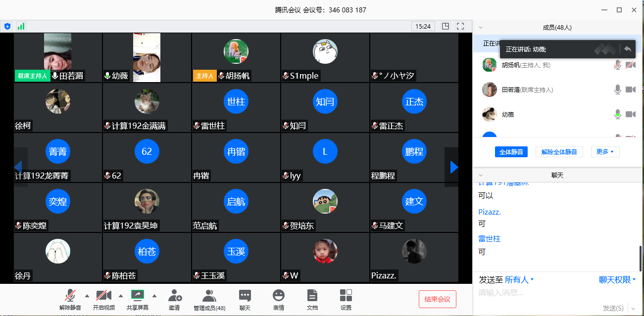Expand audio options arrow beside 解除静音
Image resolution: width=644 pixels, height=316 pixels.
click(x=87, y=296)
